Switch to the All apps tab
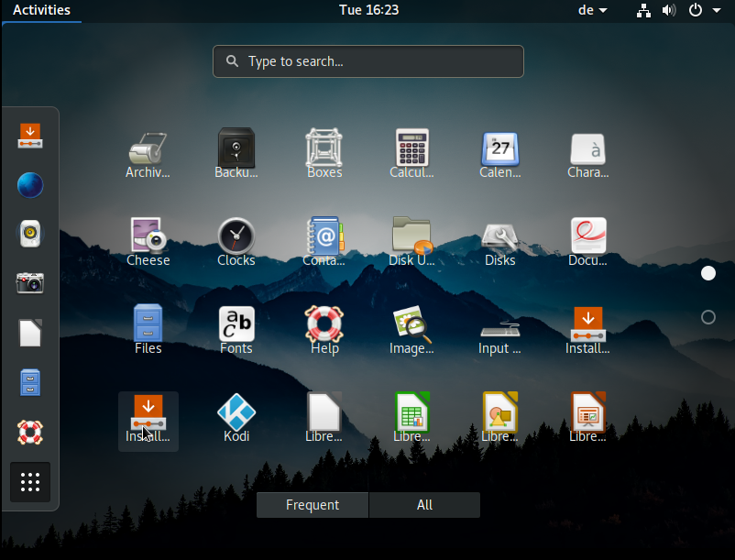The height and width of the screenshot is (560, 735). [x=424, y=505]
